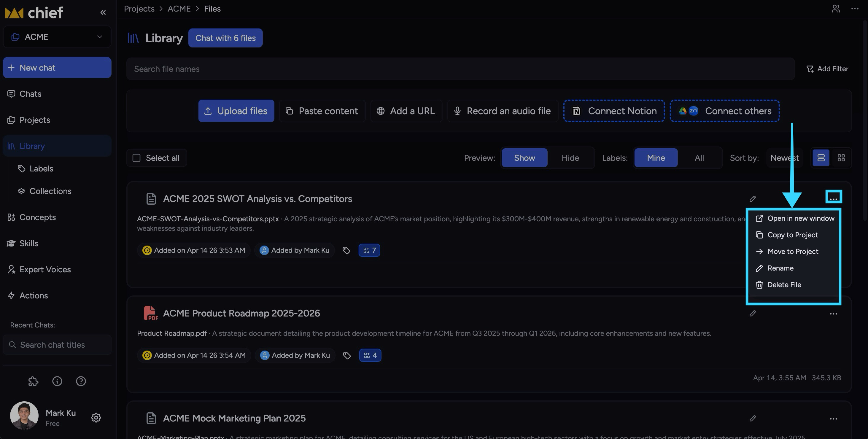
Task: Filter labels to Mine
Action: click(x=656, y=158)
